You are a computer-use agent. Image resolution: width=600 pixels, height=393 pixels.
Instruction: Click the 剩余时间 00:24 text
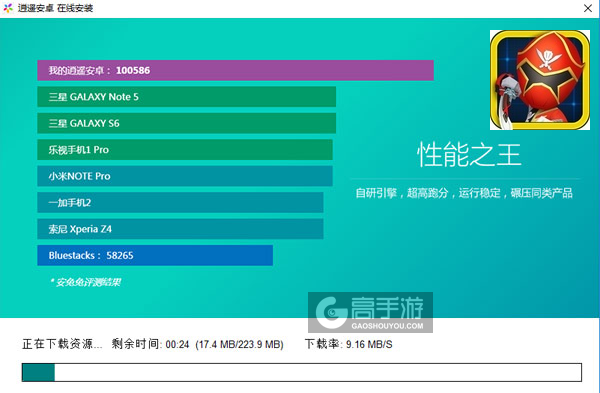(150, 344)
